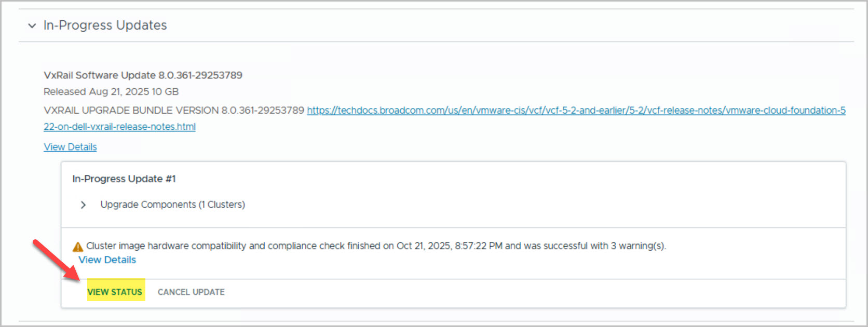Open View Details under the release notes link
This screenshot has width=868, height=327.
pyautogui.click(x=70, y=147)
